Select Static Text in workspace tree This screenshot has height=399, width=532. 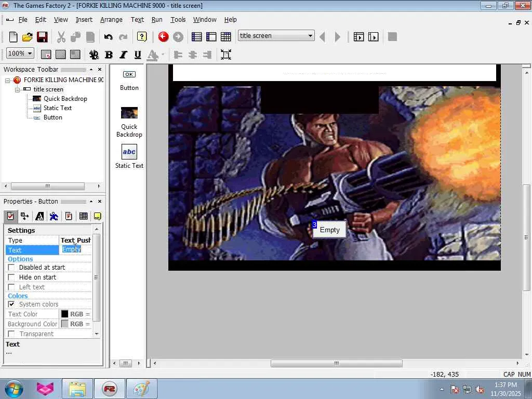pyautogui.click(x=57, y=108)
